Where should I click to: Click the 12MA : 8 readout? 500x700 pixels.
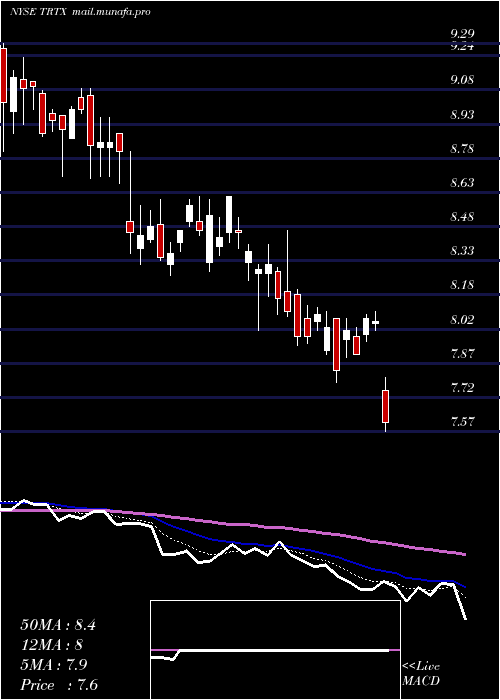[52, 645]
